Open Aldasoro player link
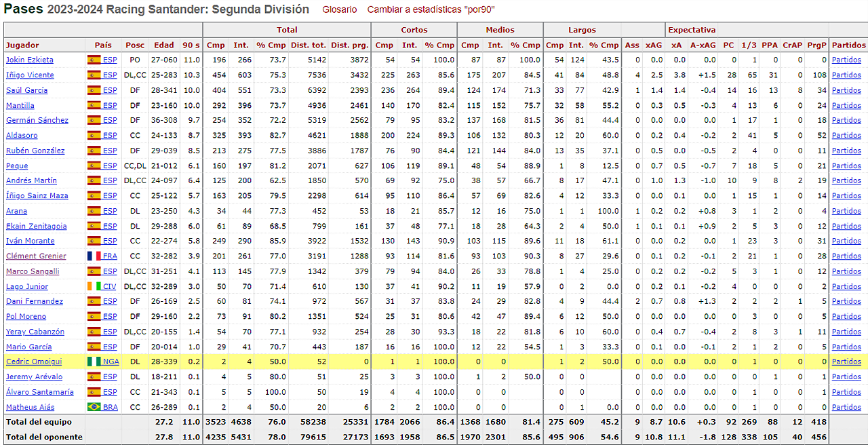The width and height of the screenshot is (868, 447). [x=22, y=135]
